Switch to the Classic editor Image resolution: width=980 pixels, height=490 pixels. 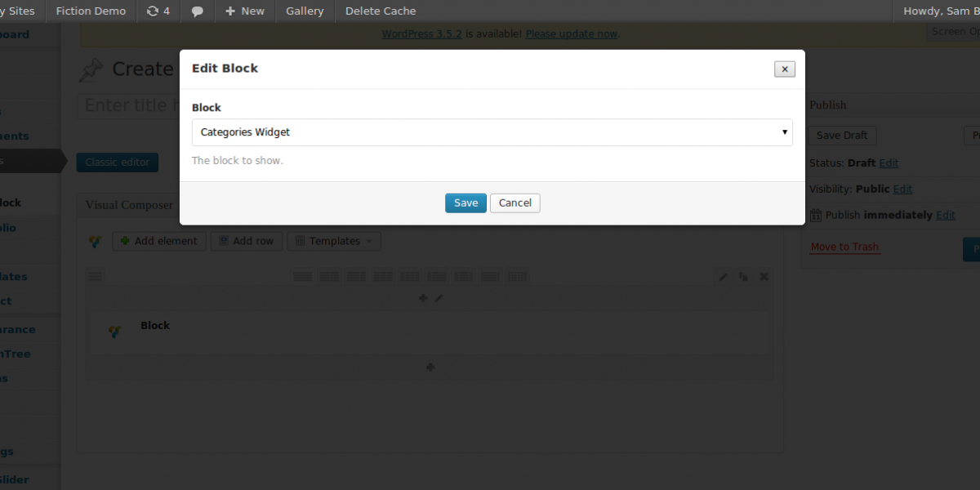pos(118,163)
